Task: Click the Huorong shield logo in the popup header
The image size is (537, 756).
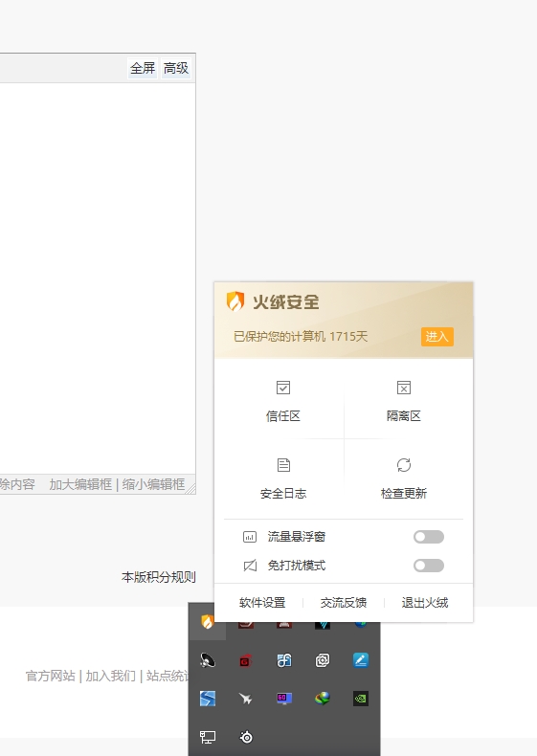Action: (235, 301)
